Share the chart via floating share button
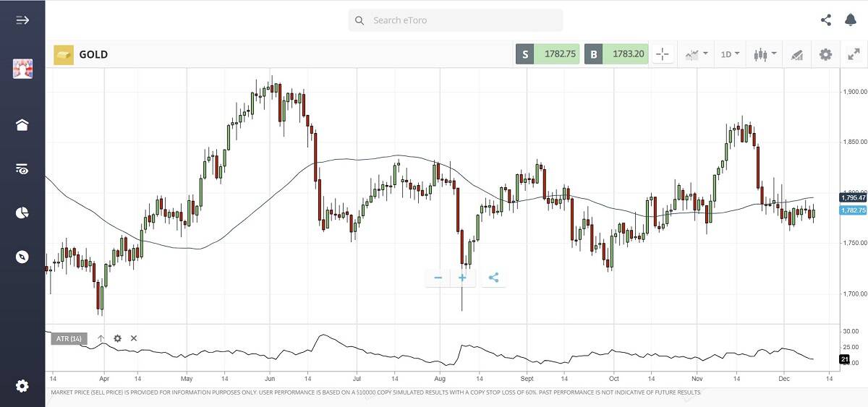This screenshot has width=868, height=407. [493, 278]
